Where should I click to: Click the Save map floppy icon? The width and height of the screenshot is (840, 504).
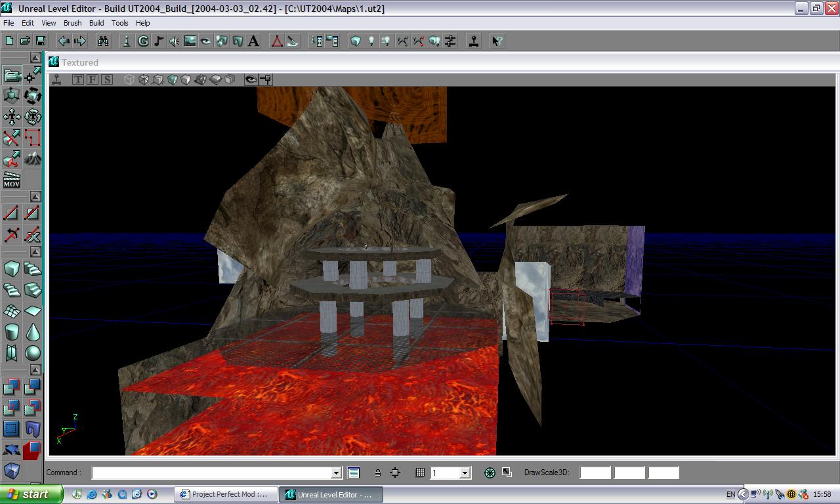coord(41,41)
